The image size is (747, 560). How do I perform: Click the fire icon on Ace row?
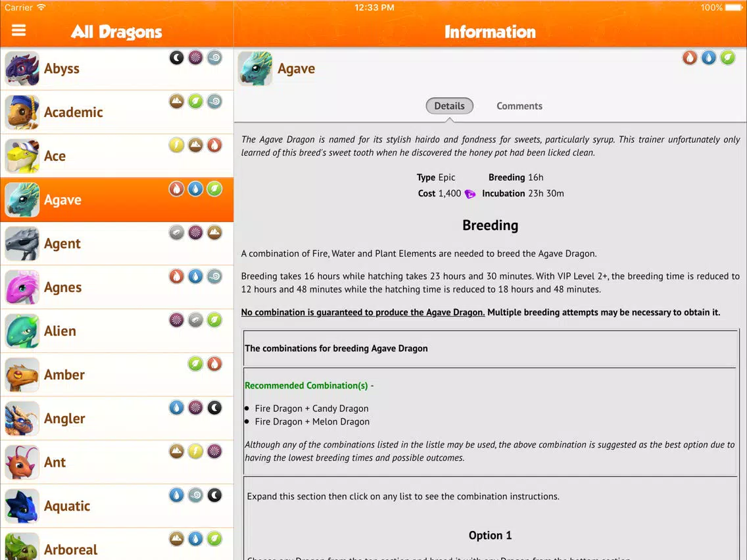pyautogui.click(x=214, y=145)
